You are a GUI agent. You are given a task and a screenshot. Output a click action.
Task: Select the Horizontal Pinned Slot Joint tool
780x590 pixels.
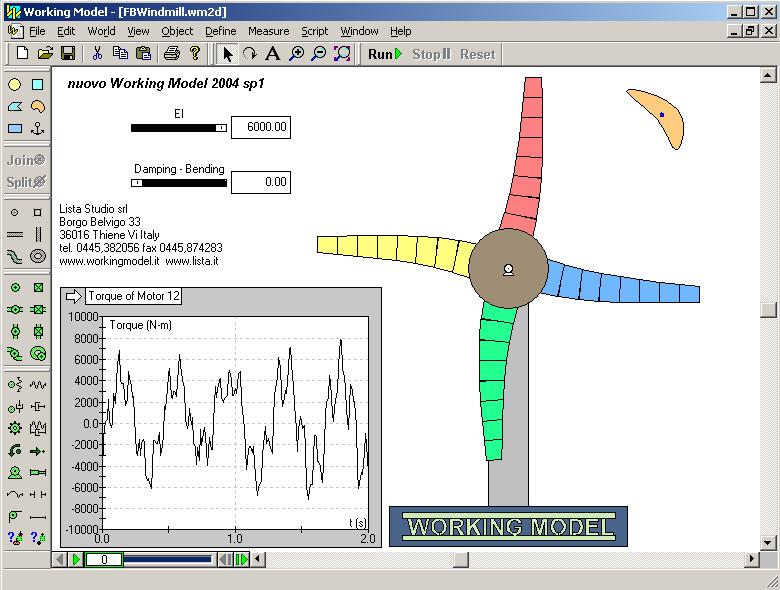15,309
